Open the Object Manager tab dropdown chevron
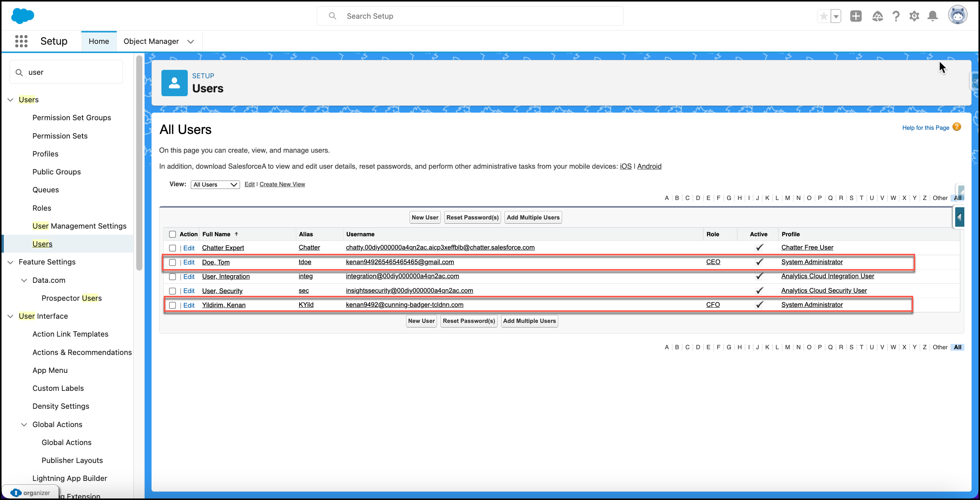This screenshot has height=500, width=980. point(190,42)
